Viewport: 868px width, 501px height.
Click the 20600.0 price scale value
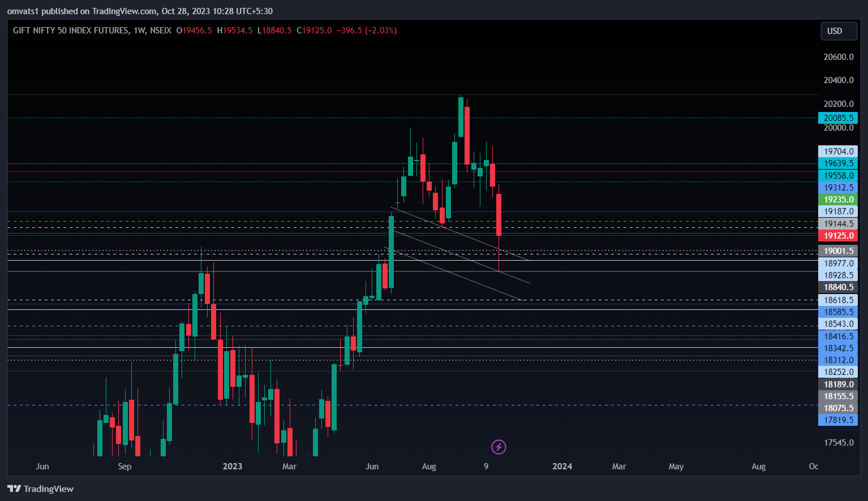(x=839, y=57)
